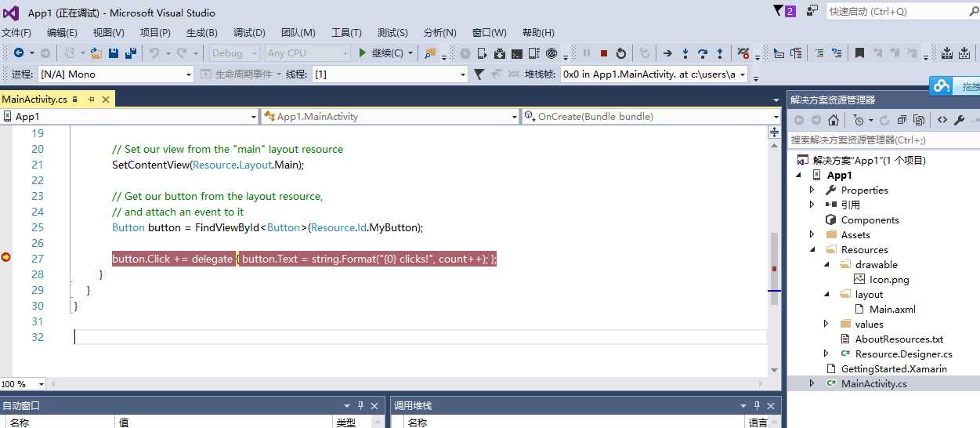Screen dimensions: 980x428
Task: Select AboutResources.txt file
Action: coord(899,339)
